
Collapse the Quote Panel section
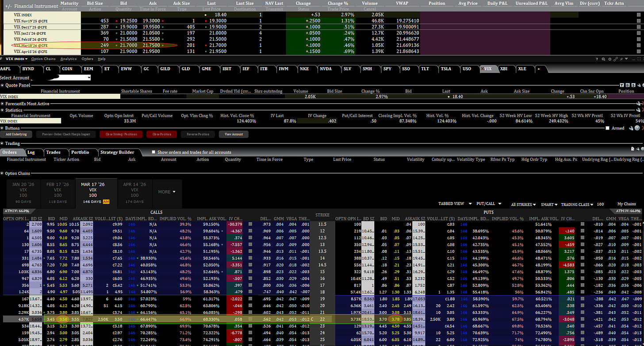[x=2, y=85]
